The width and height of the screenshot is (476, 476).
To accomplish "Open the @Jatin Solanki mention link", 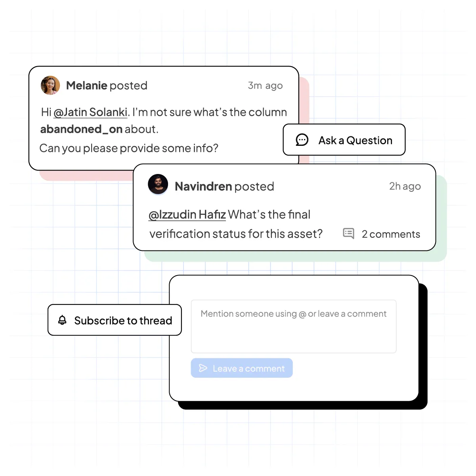I will click(x=90, y=112).
